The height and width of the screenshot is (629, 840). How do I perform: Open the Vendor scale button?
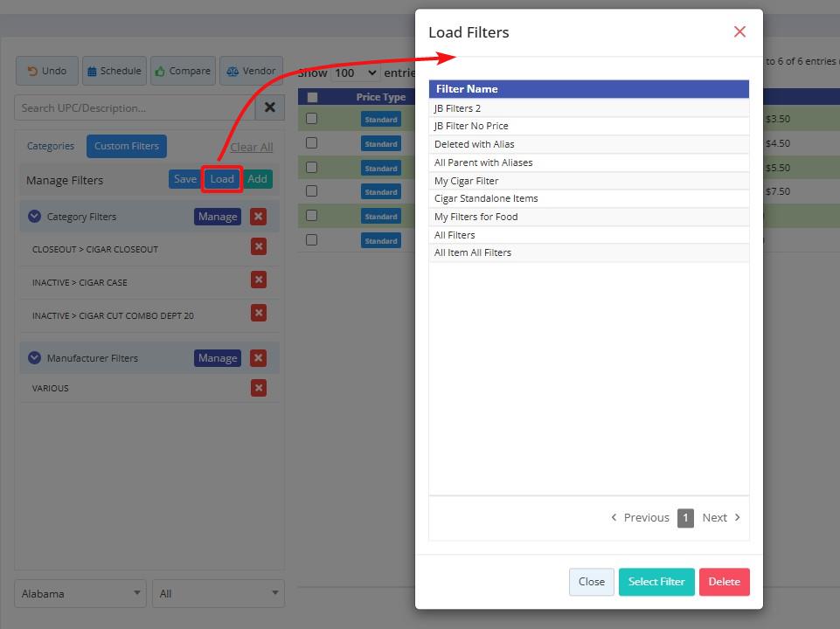tap(251, 71)
